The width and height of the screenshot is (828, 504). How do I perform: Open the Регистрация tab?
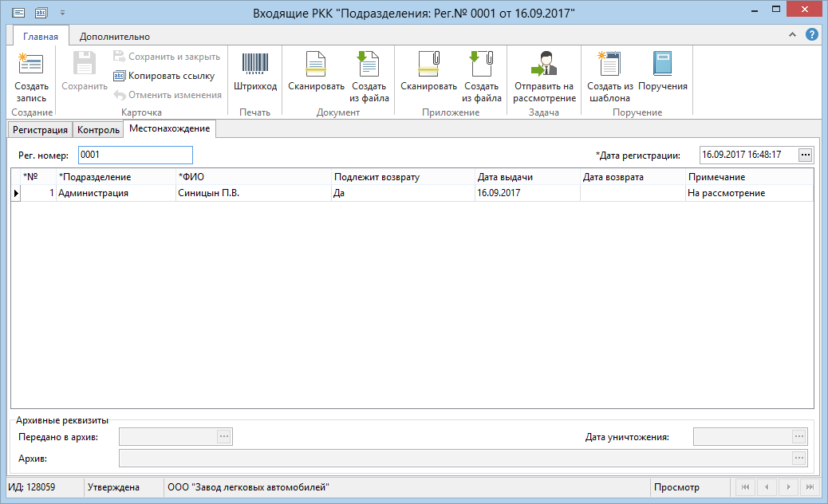tap(40, 130)
